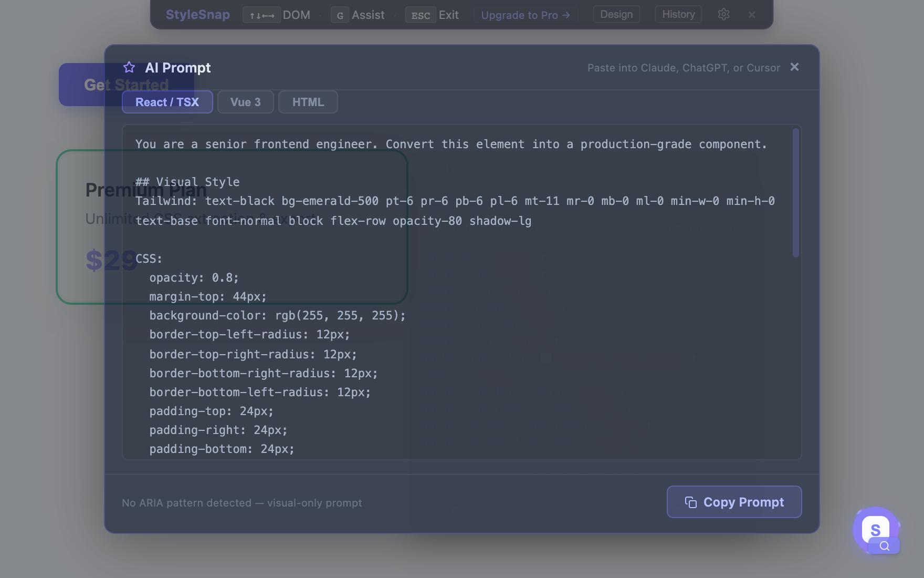
Task: Close the AI Prompt dialog
Action: click(794, 67)
